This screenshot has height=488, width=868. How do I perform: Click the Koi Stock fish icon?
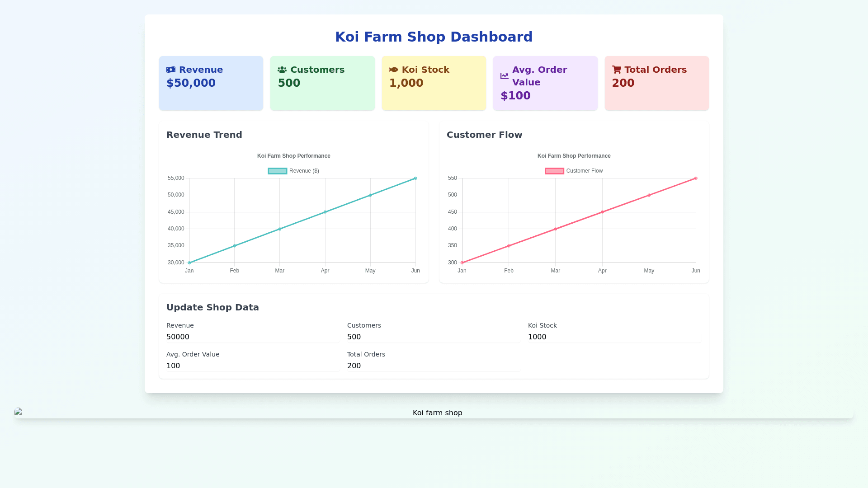tap(394, 70)
